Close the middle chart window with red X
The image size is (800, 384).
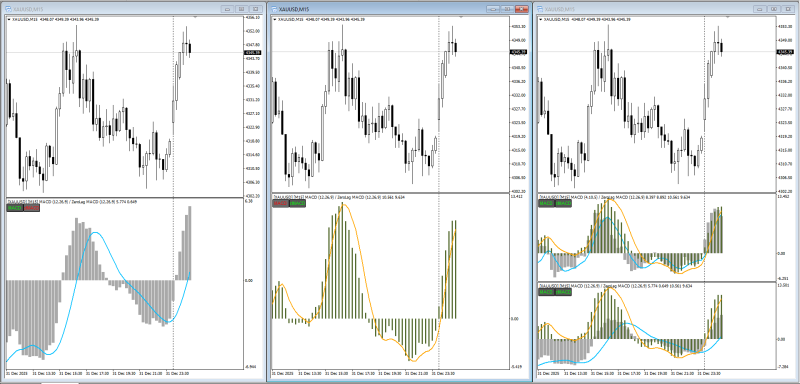pos(521,9)
